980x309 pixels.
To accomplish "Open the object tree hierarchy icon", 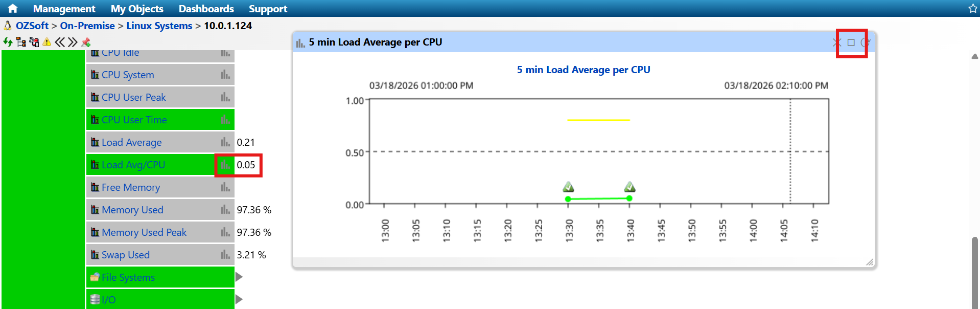I will (x=21, y=42).
